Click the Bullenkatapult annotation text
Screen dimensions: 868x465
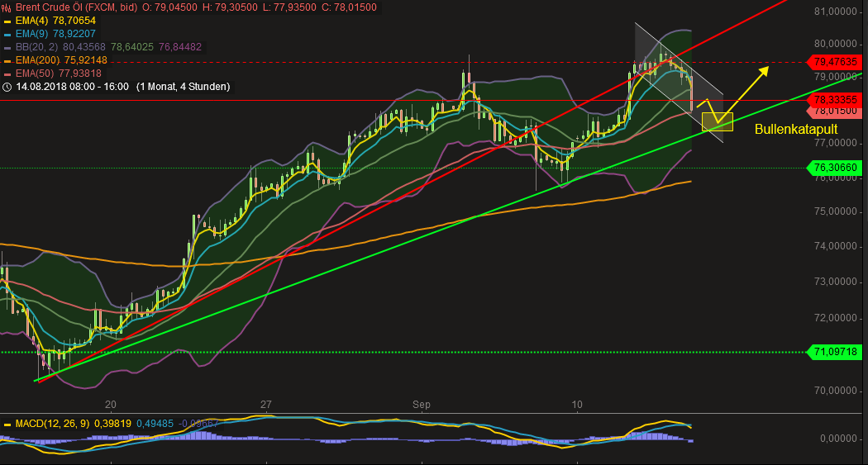(x=796, y=130)
